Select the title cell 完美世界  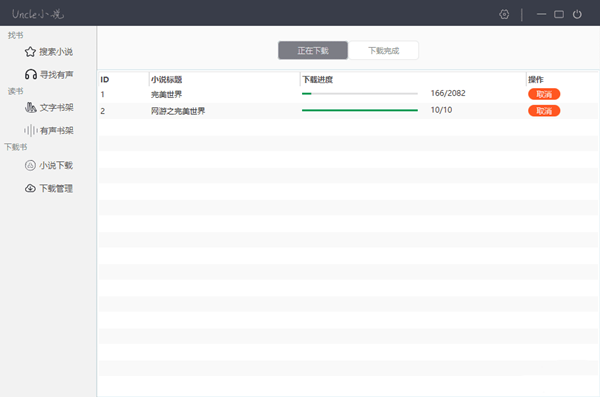(166, 94)
